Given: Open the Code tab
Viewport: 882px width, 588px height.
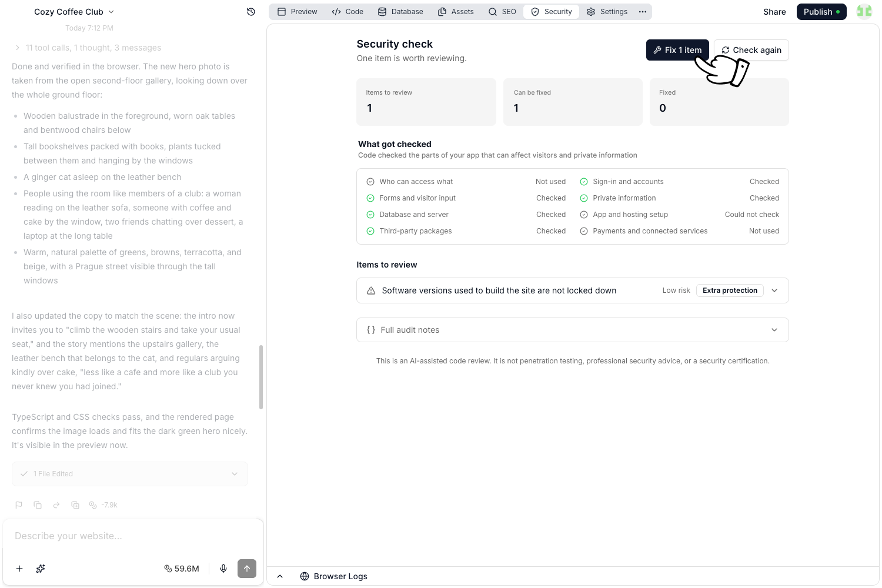Looking at the screenshot, I should [x=348, y=12].
